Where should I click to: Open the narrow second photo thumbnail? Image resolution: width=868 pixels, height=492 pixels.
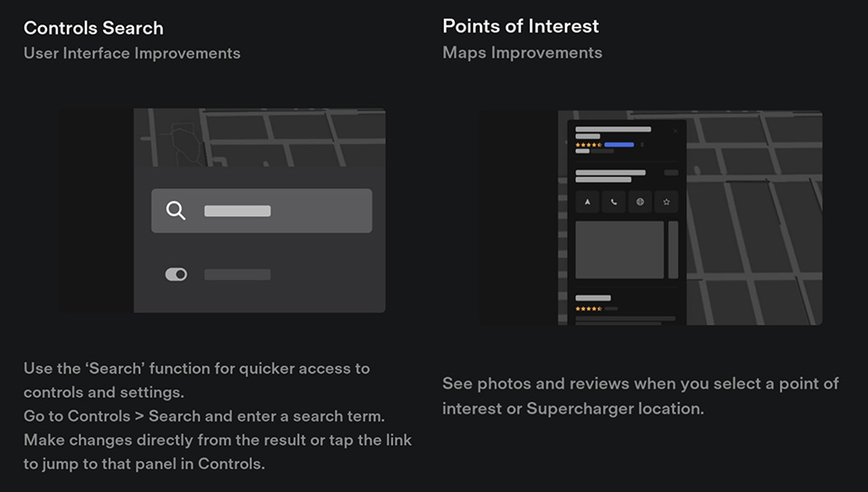click(673, 250)
